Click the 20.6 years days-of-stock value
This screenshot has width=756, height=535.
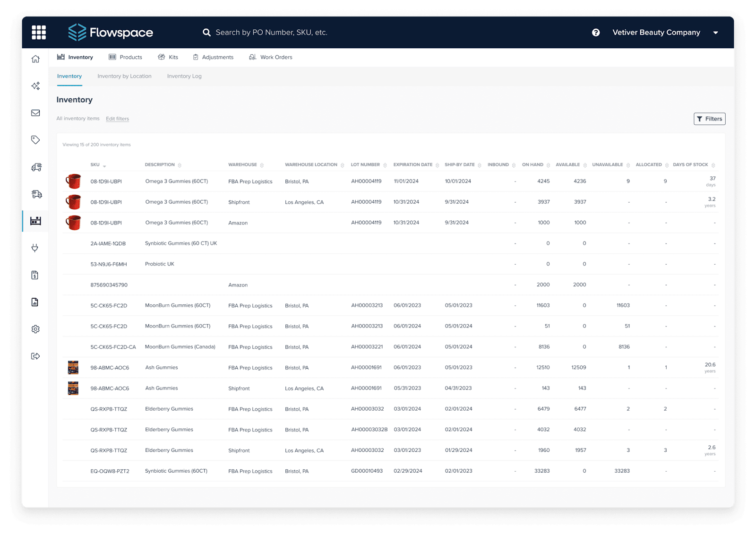(x=710, y=368)
